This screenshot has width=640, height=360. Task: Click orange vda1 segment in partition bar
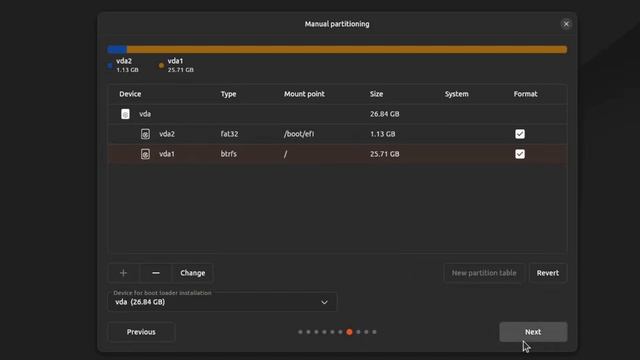tap(347, 49)
